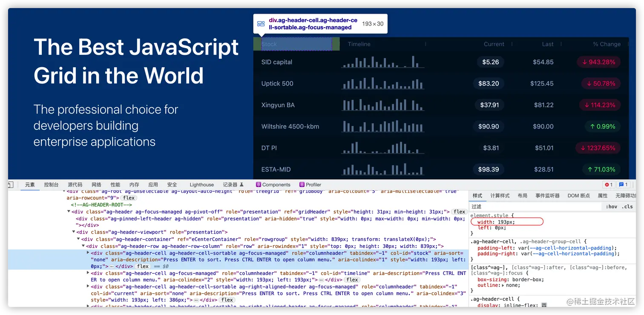Toggle the .cls classes button
Image resolution: width=644 pixels, height=315 pixels.
[x=627, y=206]
